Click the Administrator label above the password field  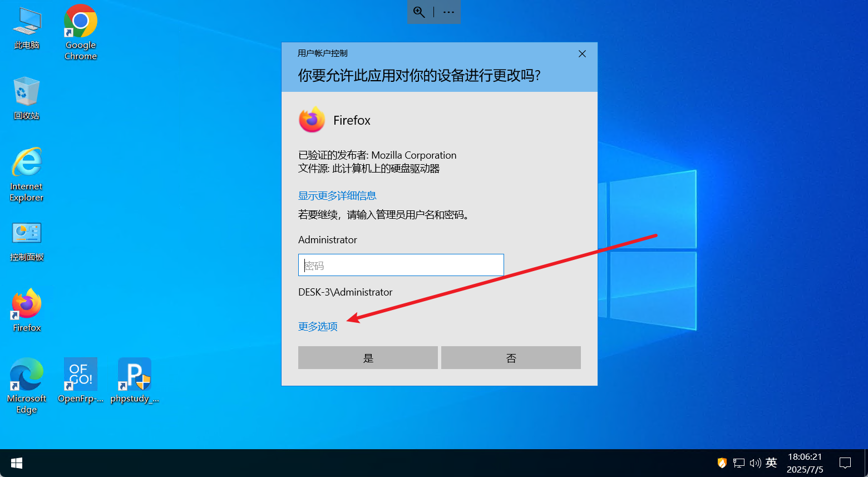[328, 240]
